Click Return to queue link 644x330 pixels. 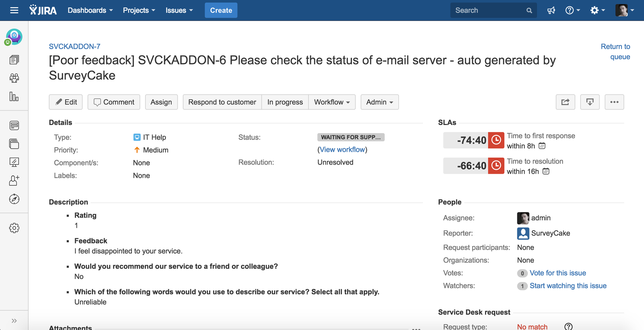(x=615, y=52)
